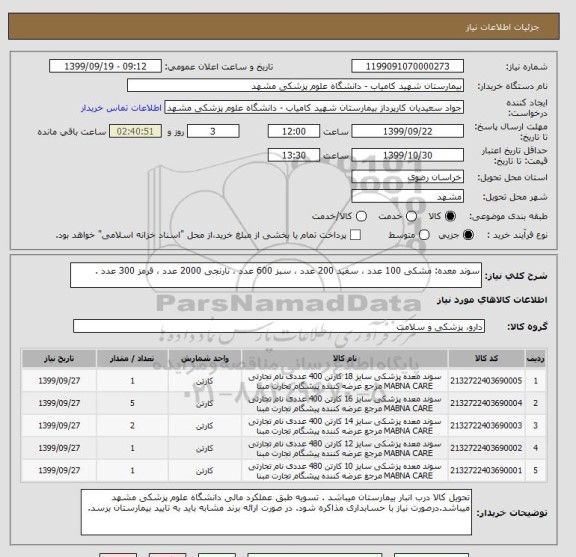This screenshot has height=557, width=576.
Task: Select the کالا/خدمت radio button
Action: (x=361, y=216)
